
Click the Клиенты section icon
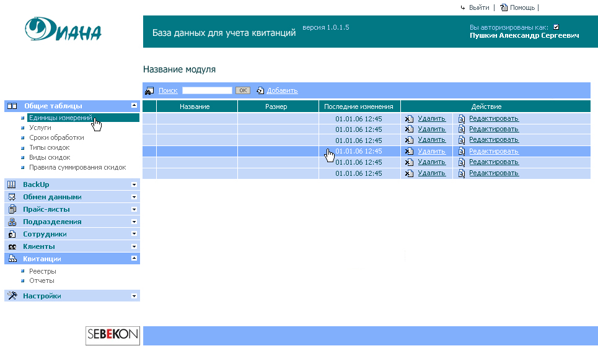[x=12, y=246]
